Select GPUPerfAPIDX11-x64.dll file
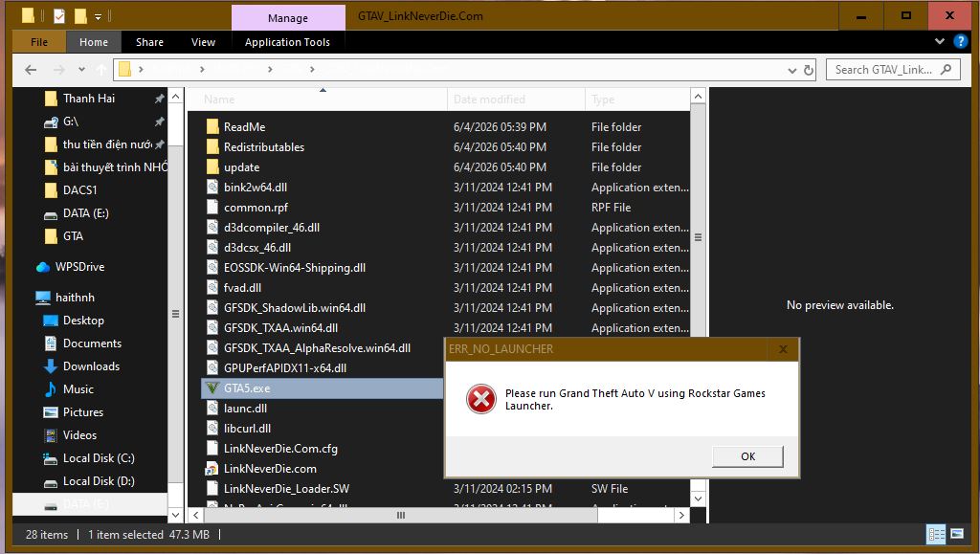The image size is (980, 554). pyautogui.click(x=285, y=367)
